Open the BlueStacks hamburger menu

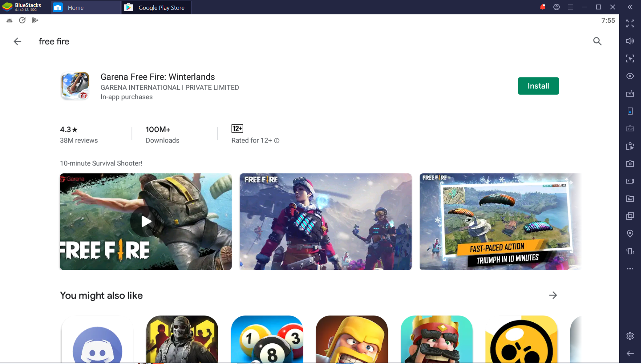(571, 7)
